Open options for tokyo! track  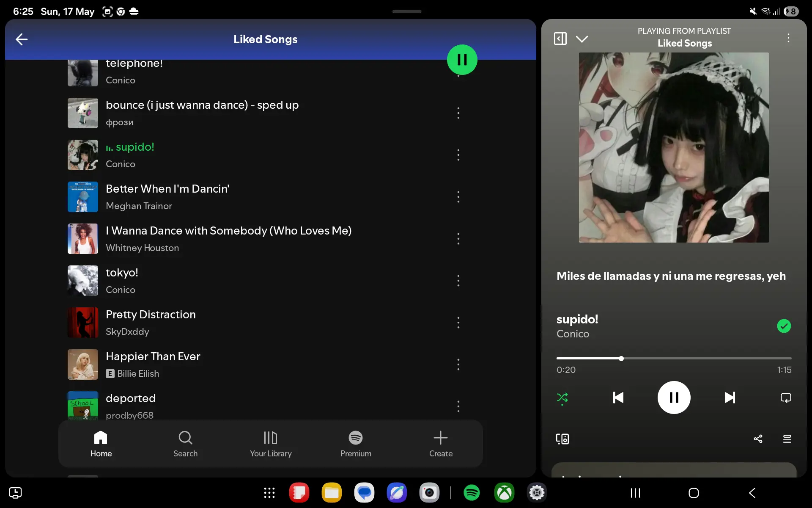click(458, 281)
